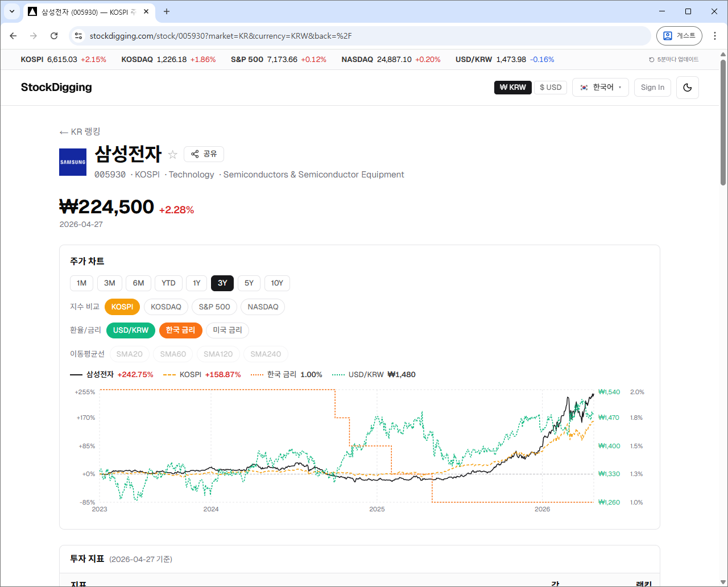Toggle dark mode moon icon
This screenshot has height=587, width=728.
coord(687,88)
